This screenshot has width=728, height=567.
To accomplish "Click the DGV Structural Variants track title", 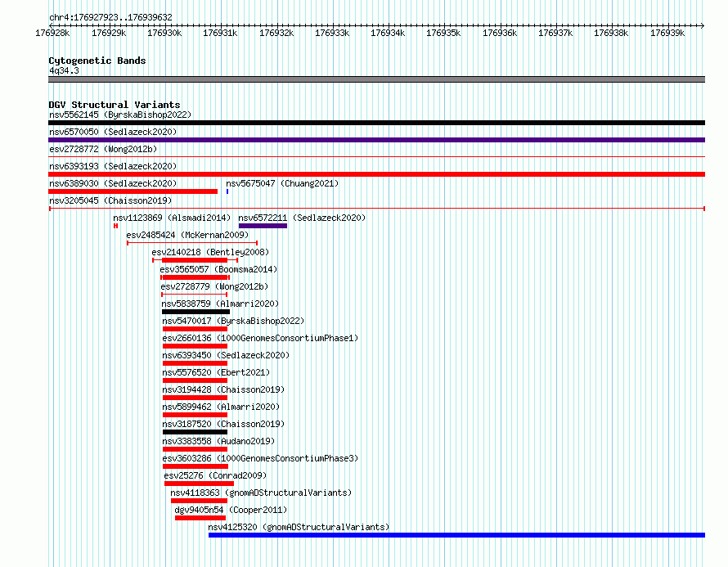I will pyautogui.click(x=115, y=105).
